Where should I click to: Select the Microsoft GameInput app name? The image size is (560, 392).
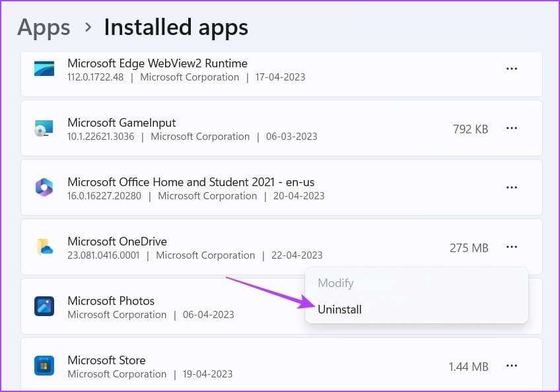(x=122, y=123)
